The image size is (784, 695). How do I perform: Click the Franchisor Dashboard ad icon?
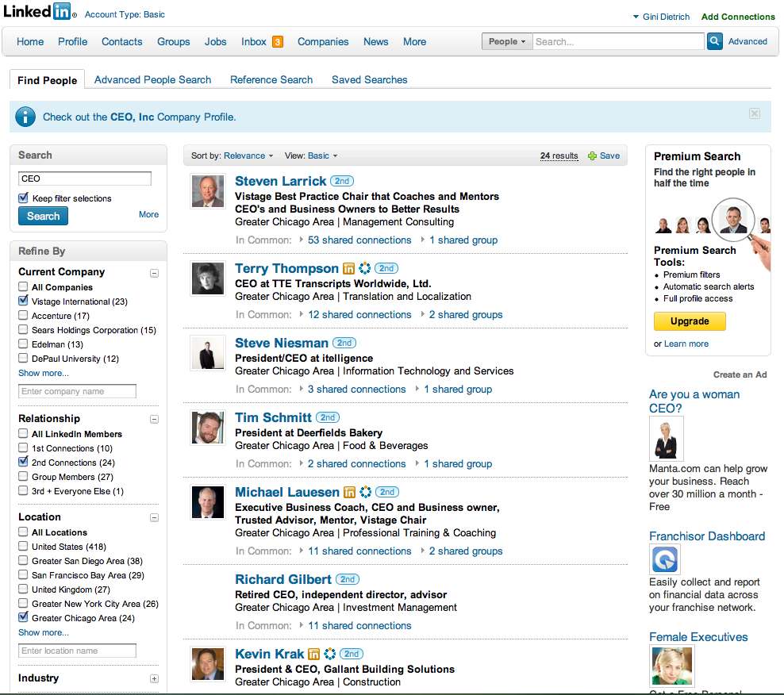(663, 560)
